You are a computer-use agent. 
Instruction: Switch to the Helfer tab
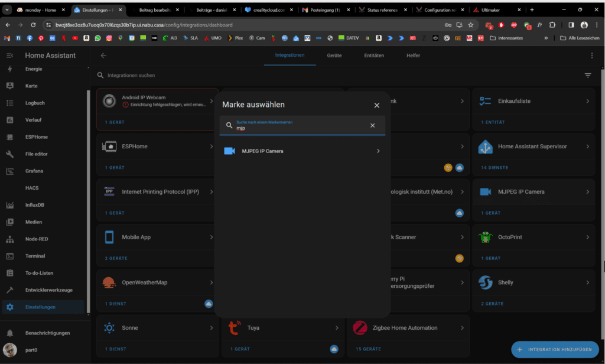413,56
